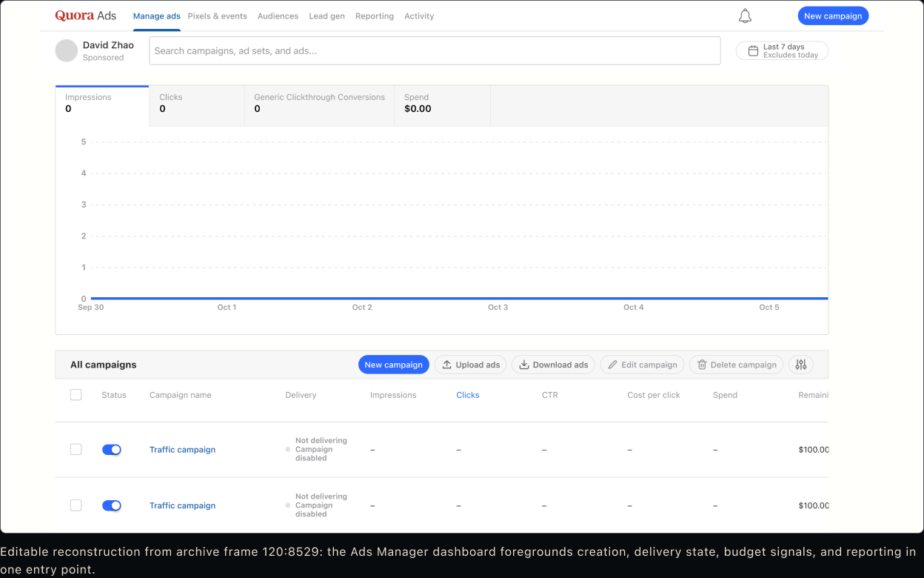Click the Download ads button
The height and width of the screenshot is (578, 924).
pos(553,365)
